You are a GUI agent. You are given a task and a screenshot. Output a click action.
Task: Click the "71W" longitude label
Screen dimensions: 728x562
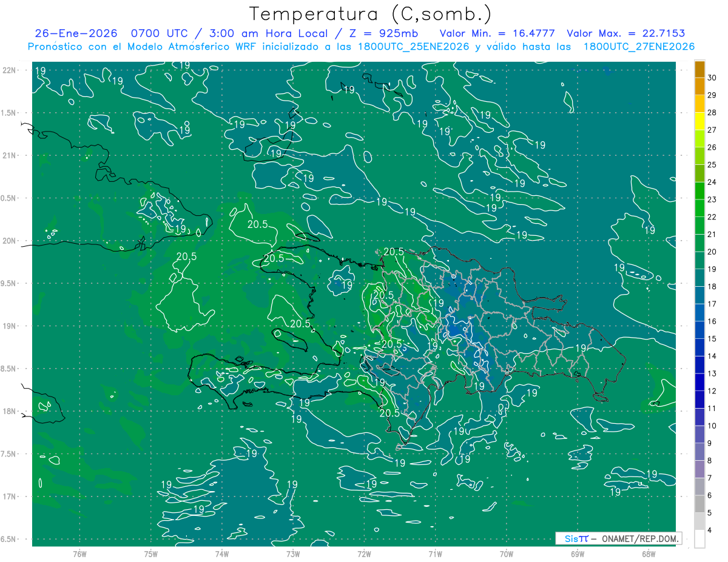(x=435, y=554)
